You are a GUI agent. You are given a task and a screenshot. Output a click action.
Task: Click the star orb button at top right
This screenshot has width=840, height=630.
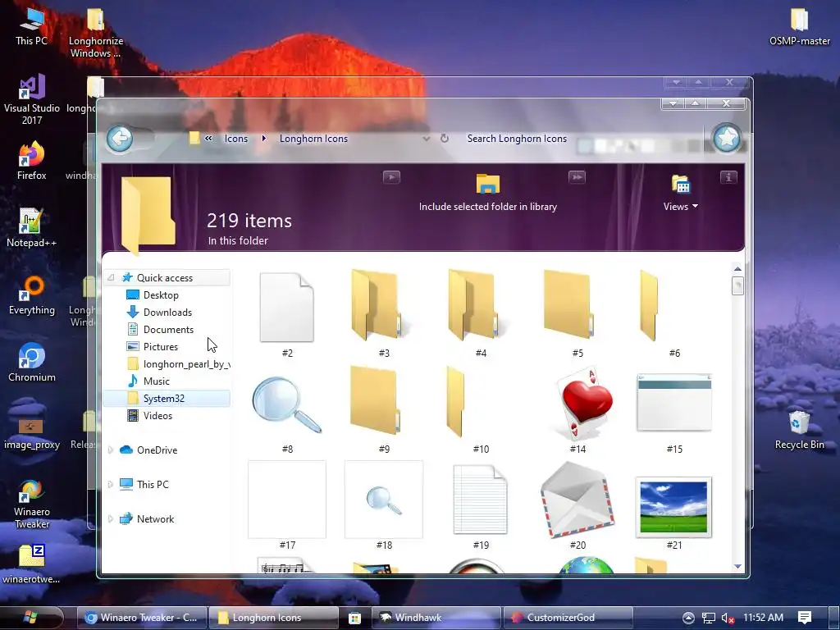pos(727,138)
